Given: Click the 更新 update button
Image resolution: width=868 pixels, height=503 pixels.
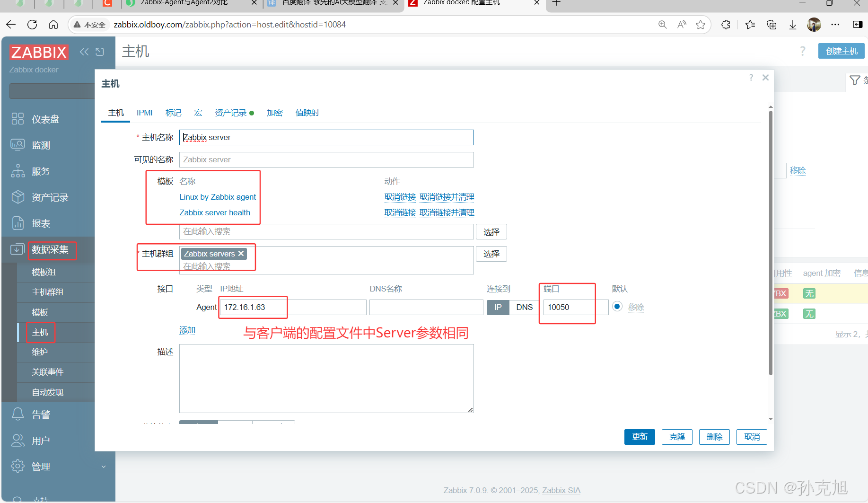Looking at the screenshot, I should pyautogui.click(x=640, y=437).
